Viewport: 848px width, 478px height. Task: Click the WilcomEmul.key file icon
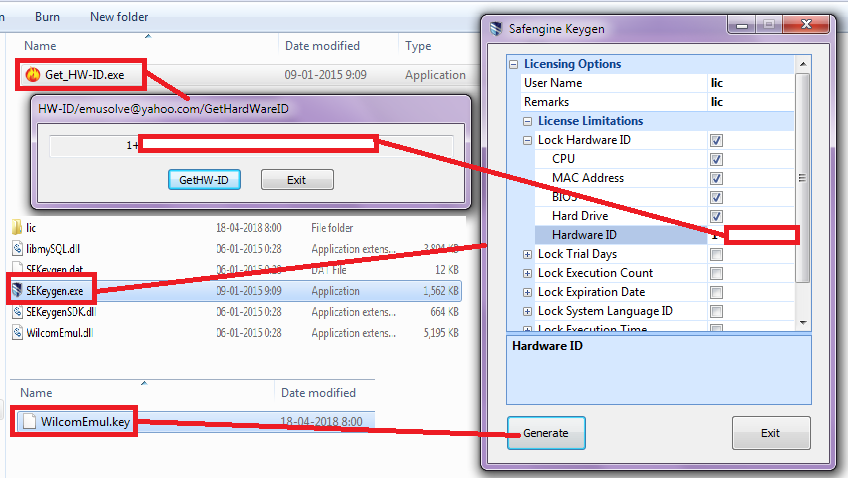tap(29, 421)
